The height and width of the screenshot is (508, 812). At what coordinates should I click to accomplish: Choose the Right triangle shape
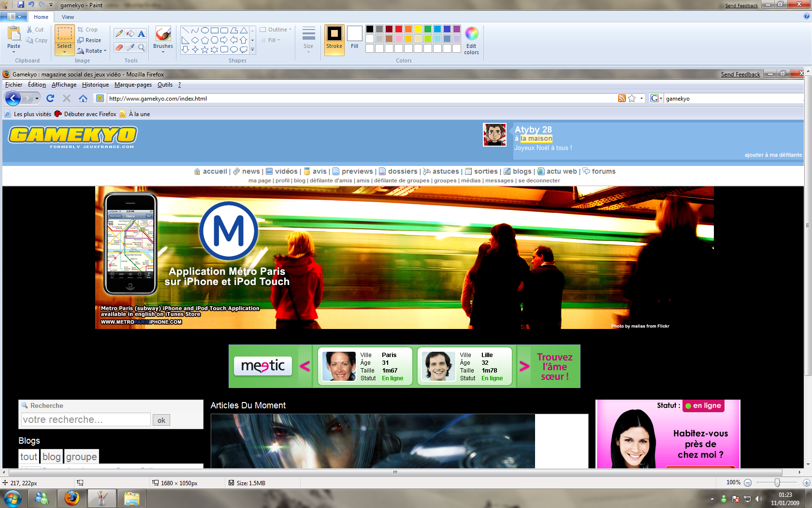[185, 40]
